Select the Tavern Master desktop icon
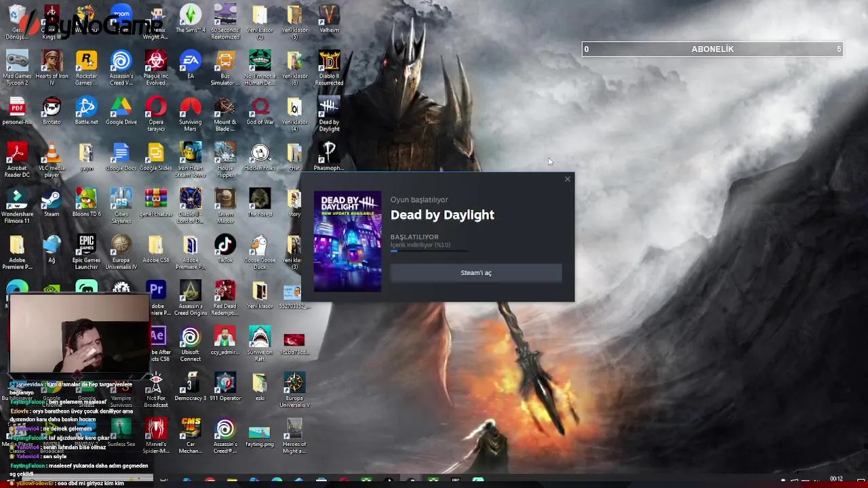This screenshot has height=488, width=868. click(x=225, y=207)
